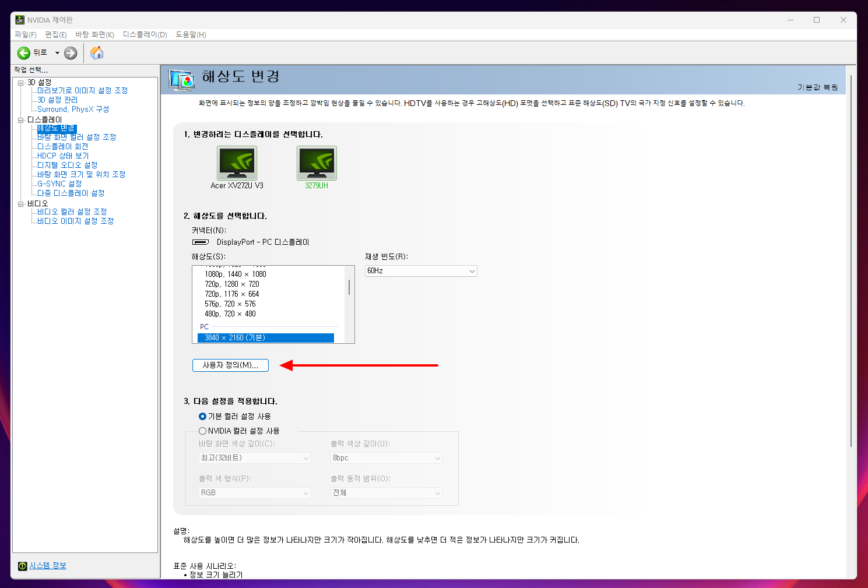Screen dimensions: 868x588
Task: Click the 시스템 정보 link
Action: [x=48, y=566]
